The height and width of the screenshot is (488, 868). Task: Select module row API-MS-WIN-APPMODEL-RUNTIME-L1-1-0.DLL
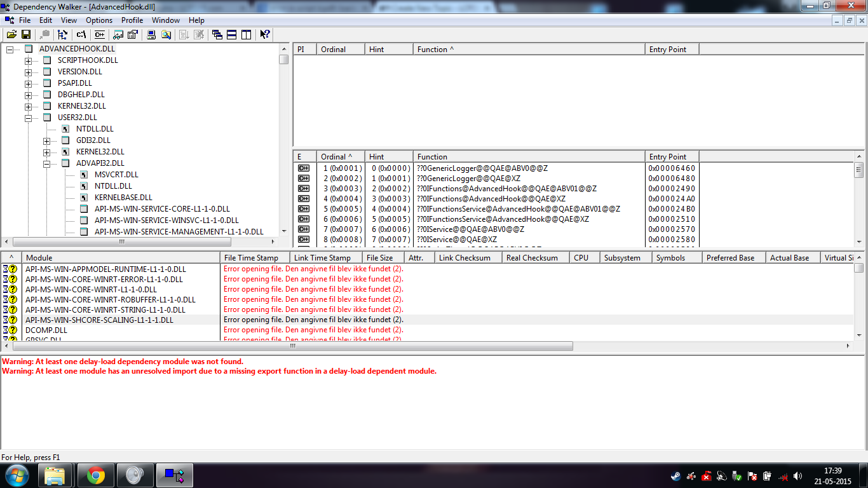pyautogui.click(x=427, y=269)
